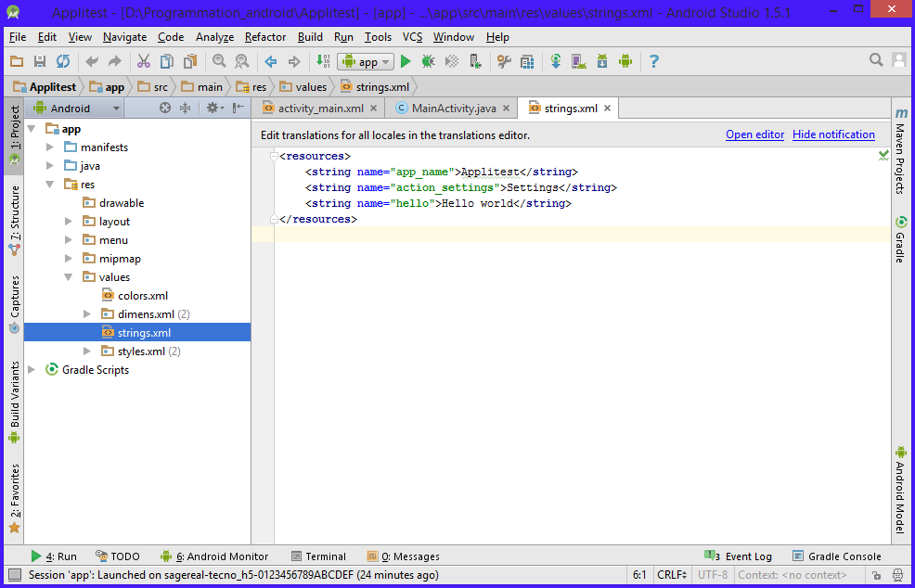Click the Cut scissors icon
The image size is (915, 588).
144,61
